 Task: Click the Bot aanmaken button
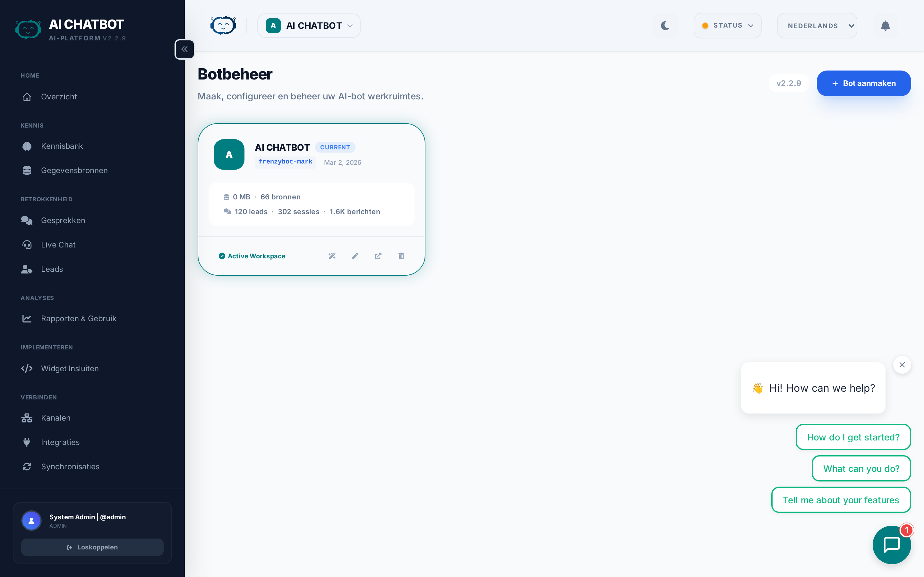(x=864, y=83)
